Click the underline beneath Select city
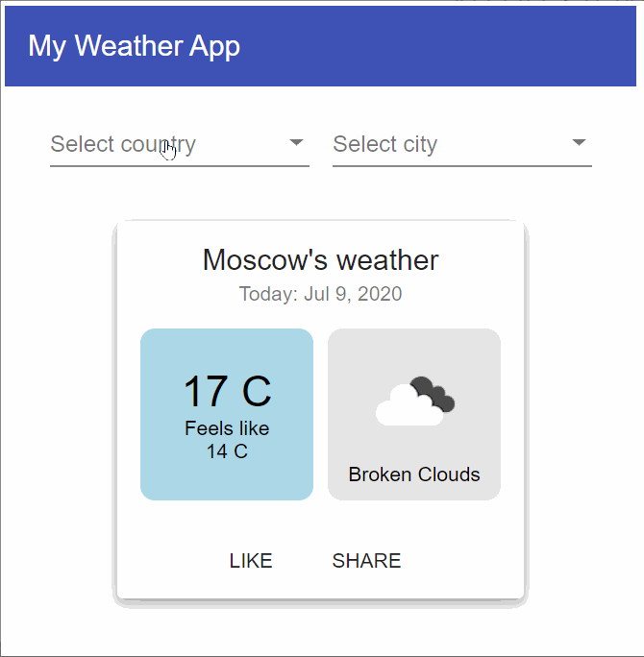Viewport: 644px width, 657px height. [x=462, y=166]
